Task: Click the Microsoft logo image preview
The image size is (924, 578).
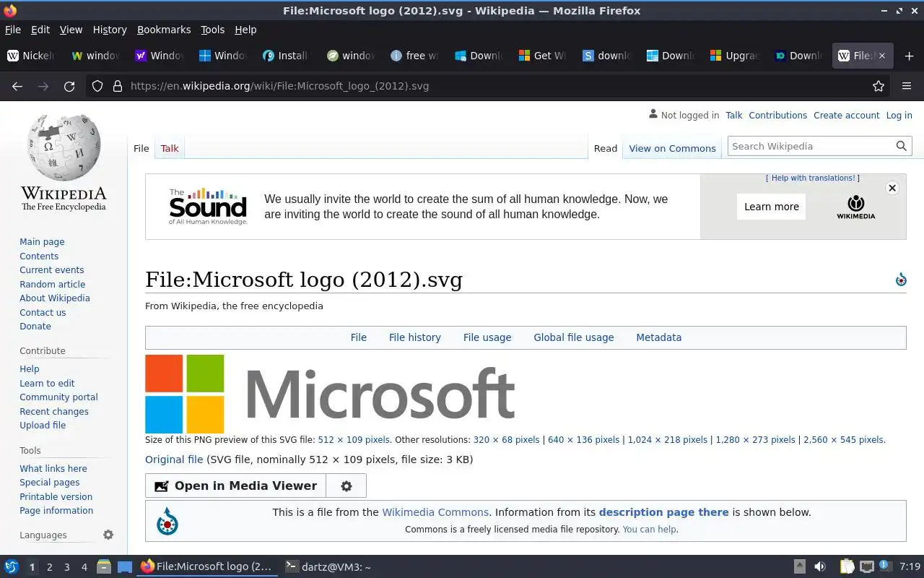Action: coord(330,394)
